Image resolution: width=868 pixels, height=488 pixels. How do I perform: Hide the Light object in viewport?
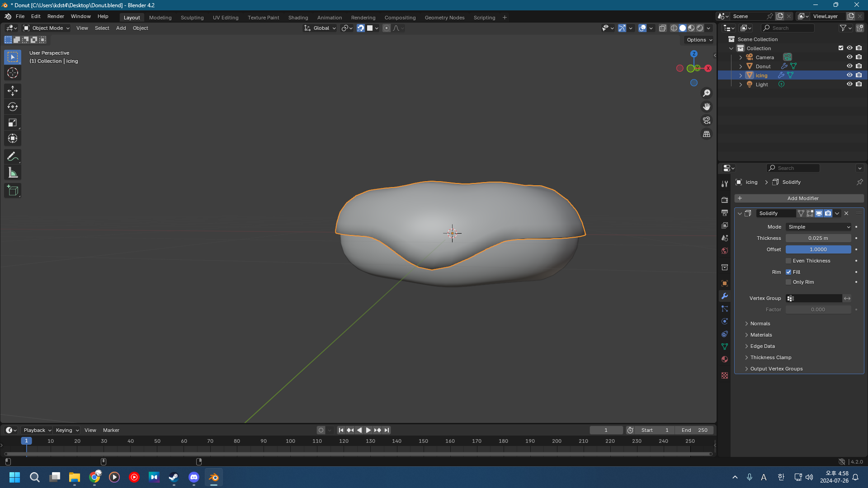(849, 84)
